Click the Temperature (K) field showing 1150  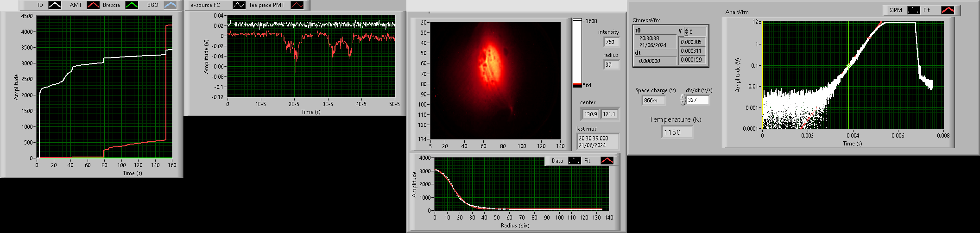pos(677,132)
